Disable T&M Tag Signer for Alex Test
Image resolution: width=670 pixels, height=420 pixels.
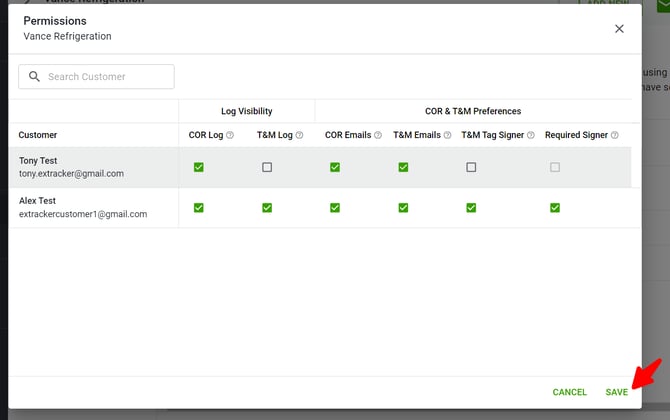click(x=471, y=208)
